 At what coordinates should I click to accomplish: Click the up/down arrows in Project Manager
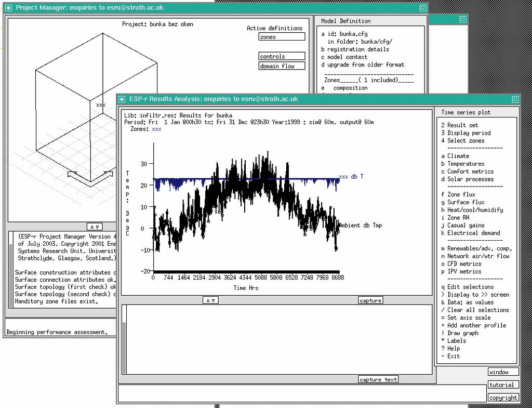pos(95,227)
